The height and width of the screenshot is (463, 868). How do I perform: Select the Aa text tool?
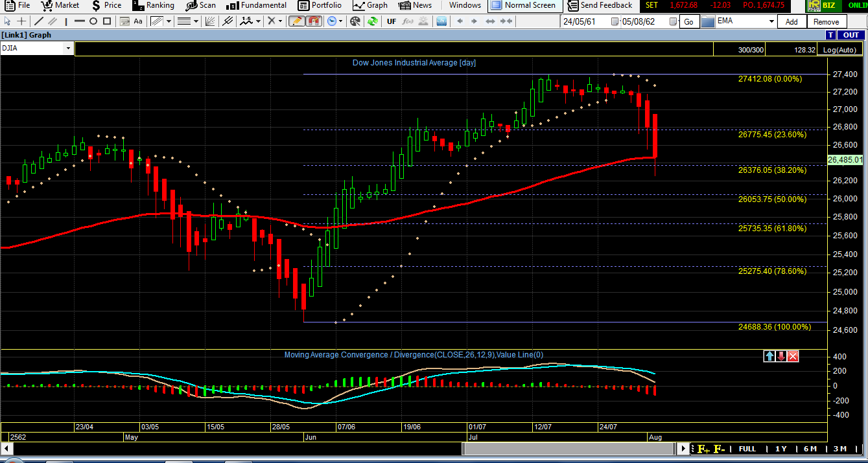point(138,21)
